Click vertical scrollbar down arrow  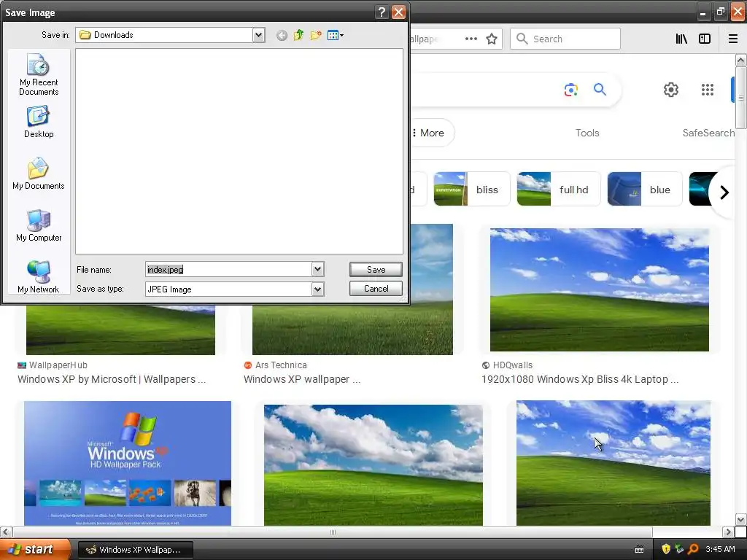[x=740, y=519]
